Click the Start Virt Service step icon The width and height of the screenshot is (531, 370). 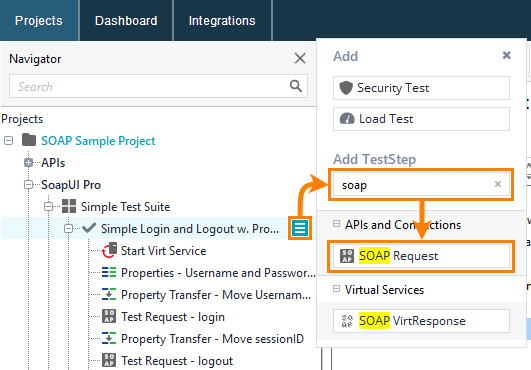coord(109,251)
